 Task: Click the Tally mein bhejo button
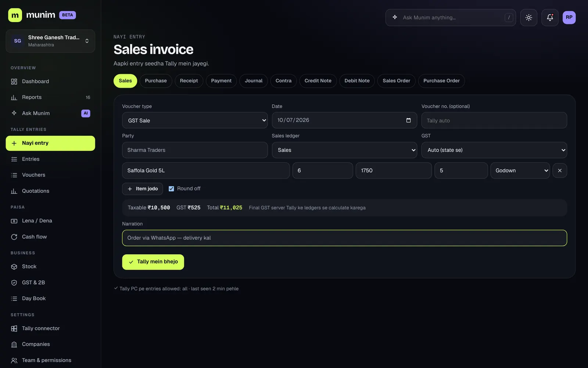click(x=153, y=262)
